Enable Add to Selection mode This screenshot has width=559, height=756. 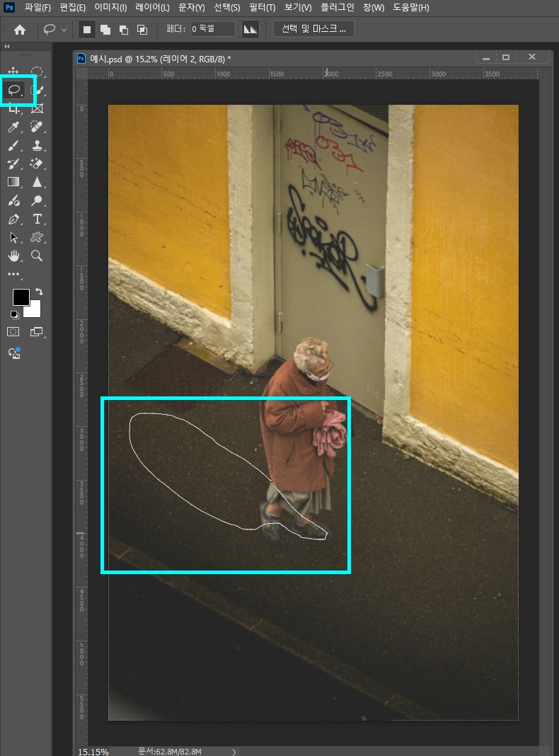[105, 30]
